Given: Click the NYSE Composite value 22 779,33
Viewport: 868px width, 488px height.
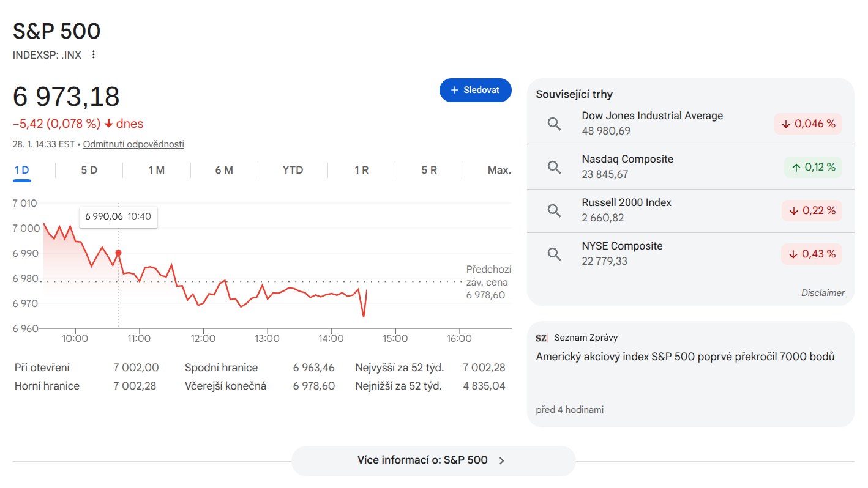Looking at the screenshot, I should pyautogui.click(x=605, y=261).
